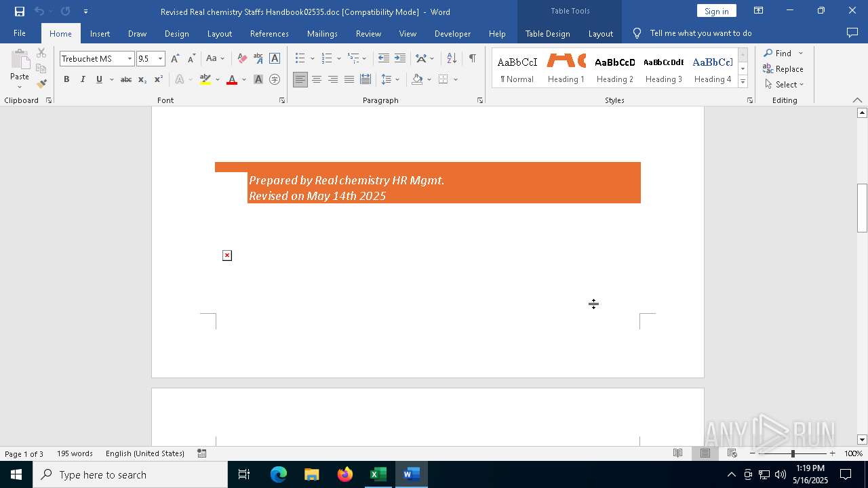Decrease font size with Shrink Font
868x488 pixels.
click(x=191, y=58)
